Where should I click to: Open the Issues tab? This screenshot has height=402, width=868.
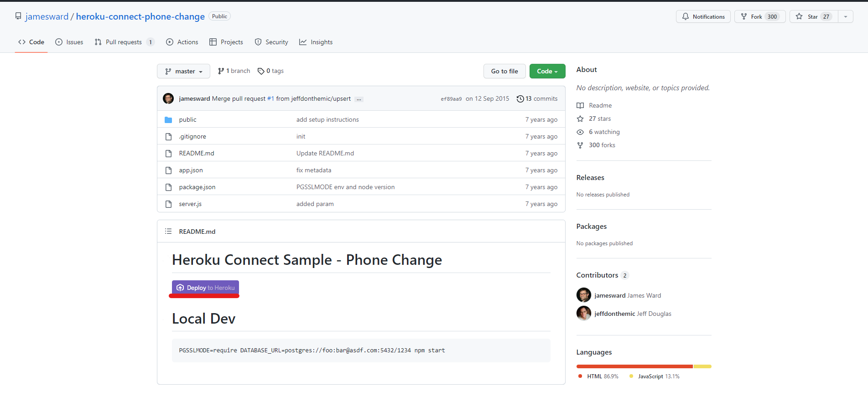(69, 42)
